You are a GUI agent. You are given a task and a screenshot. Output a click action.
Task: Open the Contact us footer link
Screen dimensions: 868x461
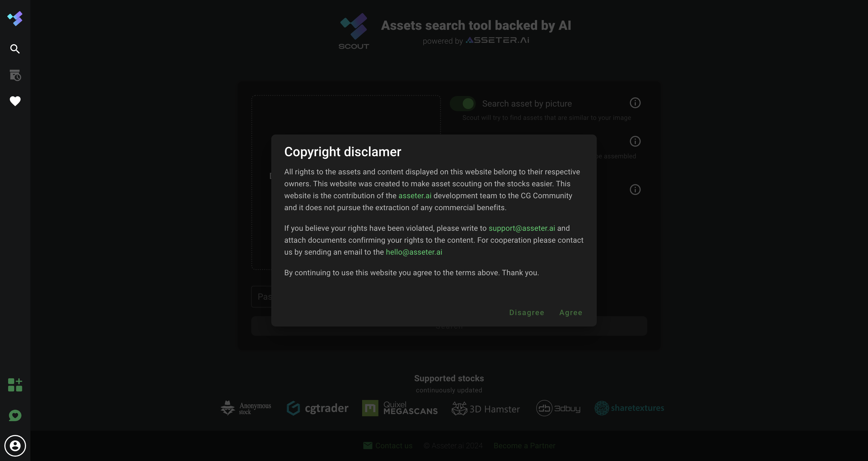[388, 446]
